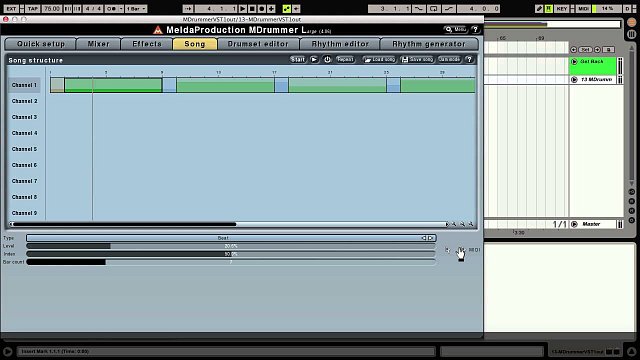Adjust the Index slider
The width and height of the screenshot is (640, 360).
tap(231, 254)
